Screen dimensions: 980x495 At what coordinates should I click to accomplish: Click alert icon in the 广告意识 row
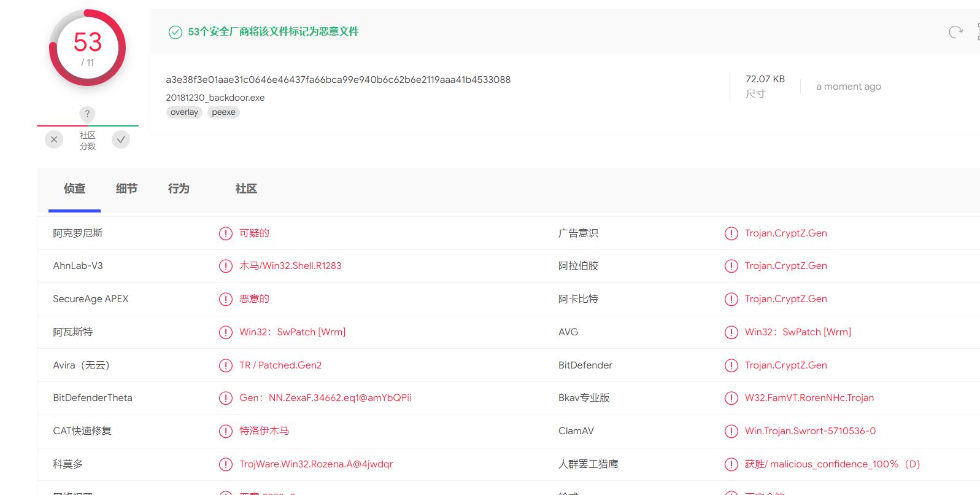click(x=731, y=233)
